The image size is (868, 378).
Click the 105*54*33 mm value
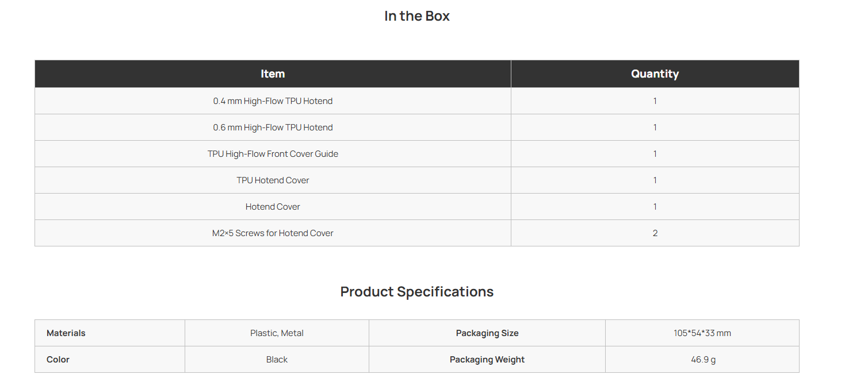click(702, 333)
